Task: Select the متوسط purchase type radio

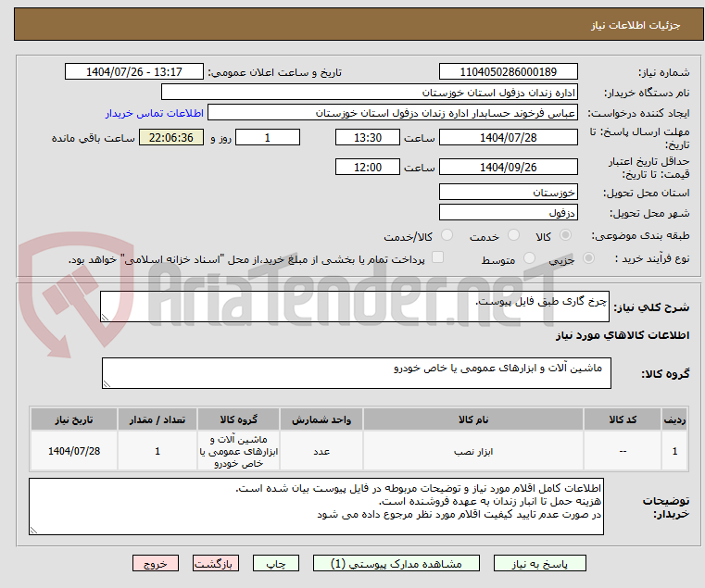Action: pyautogui.click(x=529, y=258)
